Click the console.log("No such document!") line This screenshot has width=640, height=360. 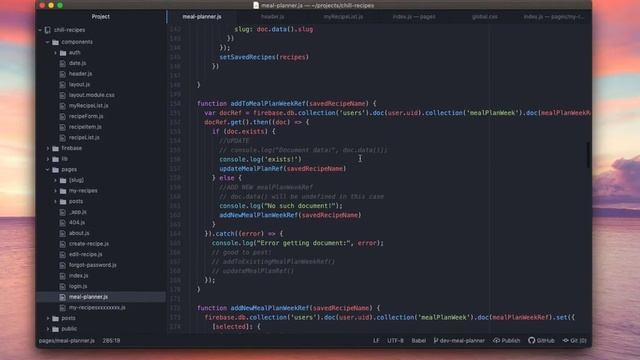(x=281, y=206)
